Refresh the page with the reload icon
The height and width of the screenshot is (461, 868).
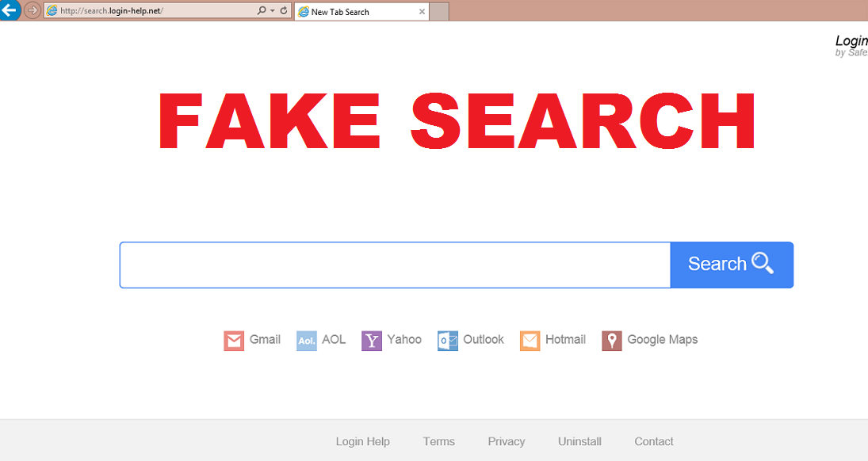click(x=284, y=10)
